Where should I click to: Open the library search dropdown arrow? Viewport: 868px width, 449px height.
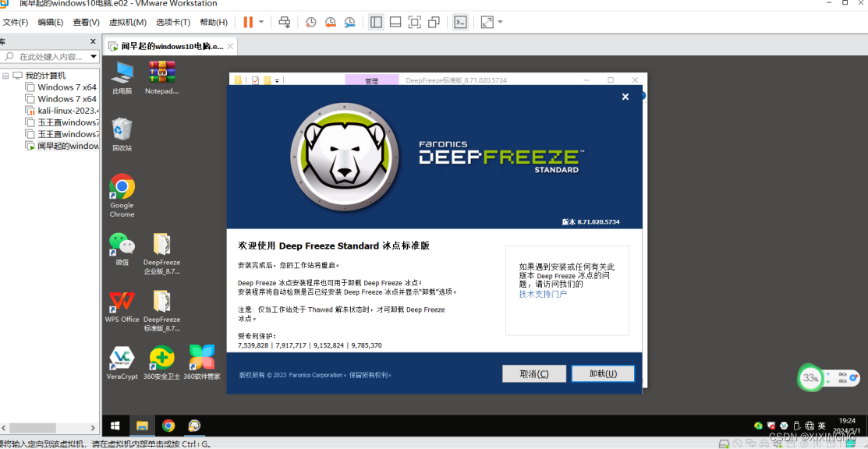[94, 56]
